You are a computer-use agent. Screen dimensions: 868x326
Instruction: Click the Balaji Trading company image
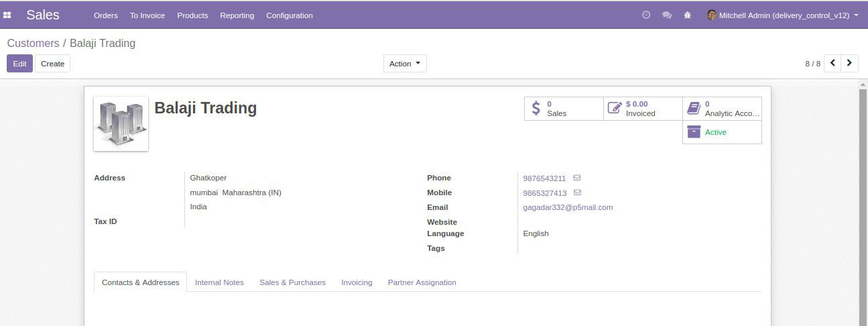point(121,123)
